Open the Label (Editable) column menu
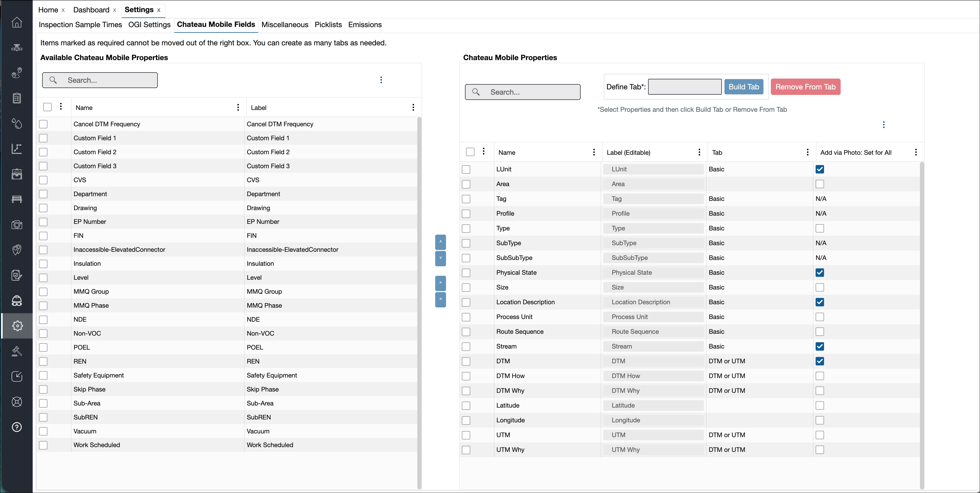 (x=699, y=152)
